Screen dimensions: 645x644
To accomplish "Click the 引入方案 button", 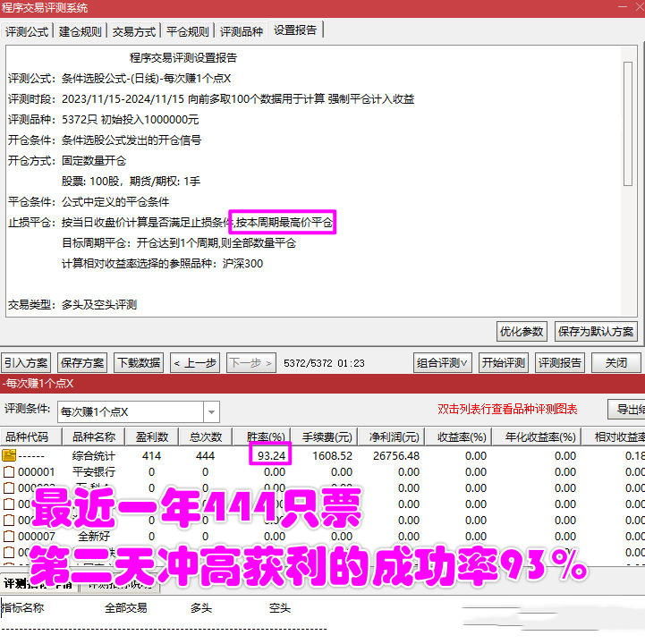I will point(26,362).
